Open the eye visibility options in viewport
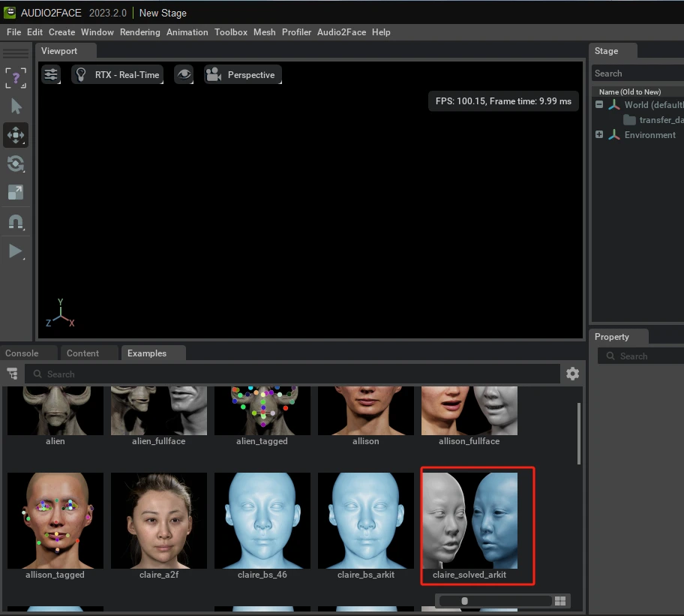The width and height of the screenshot is (684, 616). 184,74
